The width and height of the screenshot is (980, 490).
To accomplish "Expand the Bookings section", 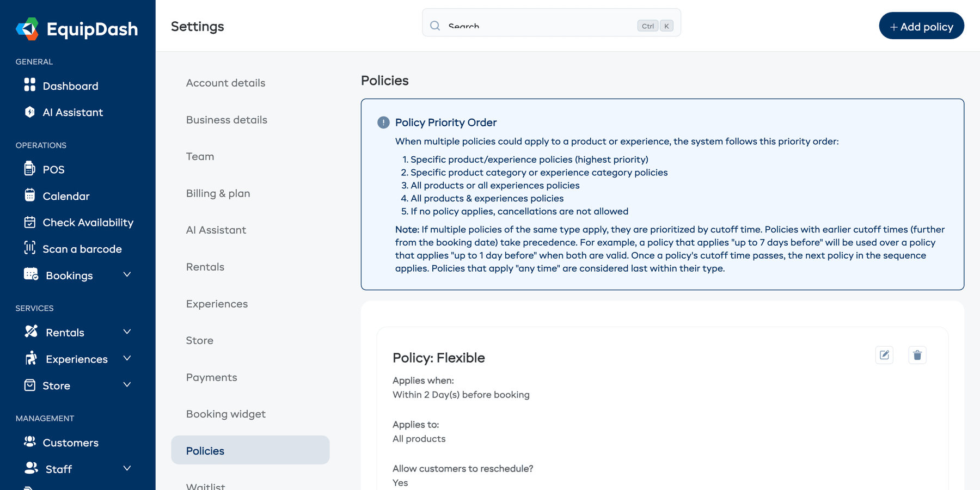I will tap(127, 275).
